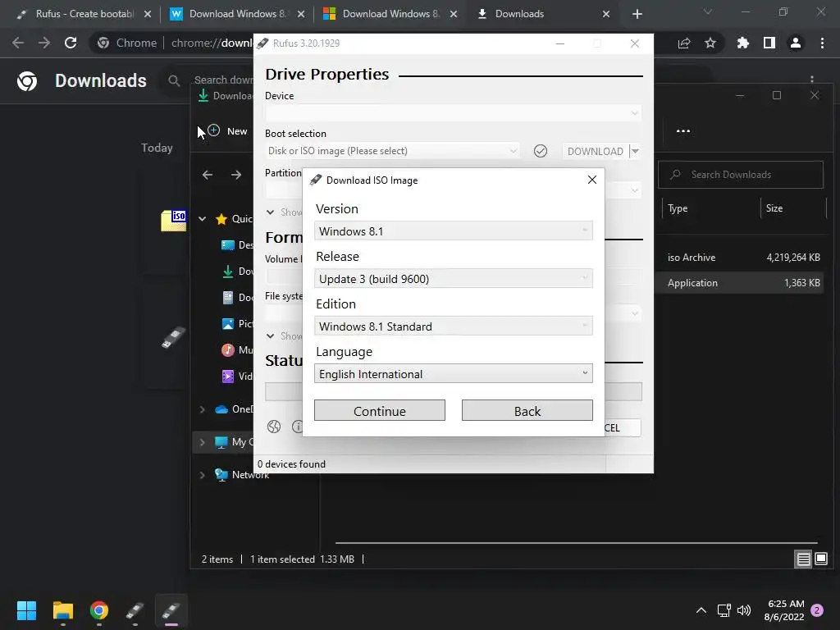Expand advanced format options chevron

pyautogui.click(x=270, y=336)
